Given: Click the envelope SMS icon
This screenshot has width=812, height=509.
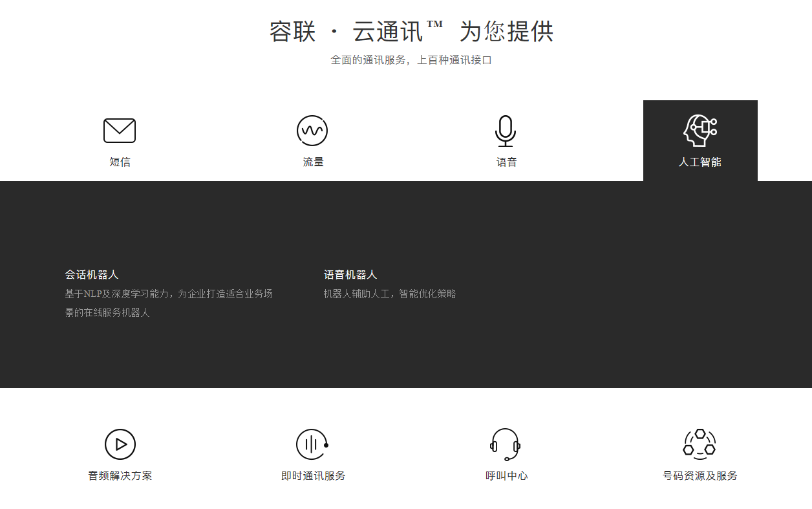Looking at the screenshot, I should (120, 131).
